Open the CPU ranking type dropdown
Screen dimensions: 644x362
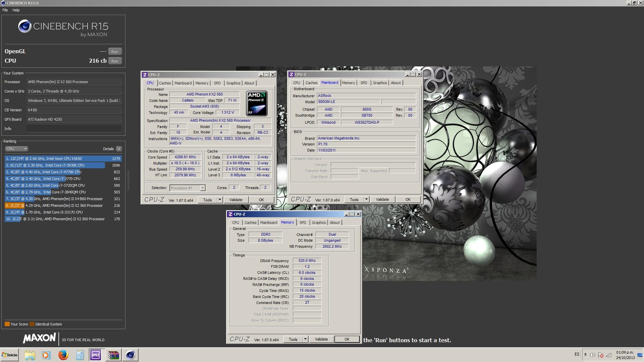coord(16,149)
